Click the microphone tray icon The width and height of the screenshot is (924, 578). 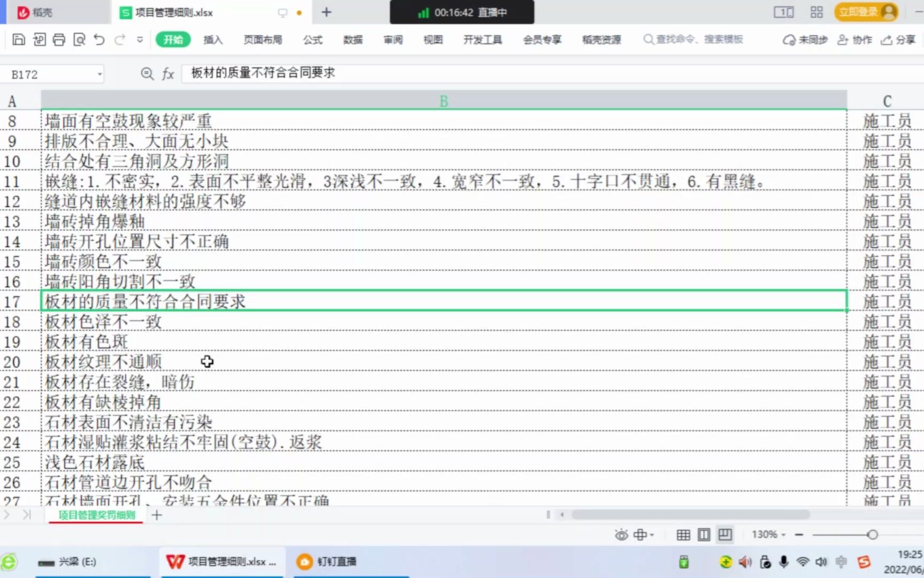[783, 561]
